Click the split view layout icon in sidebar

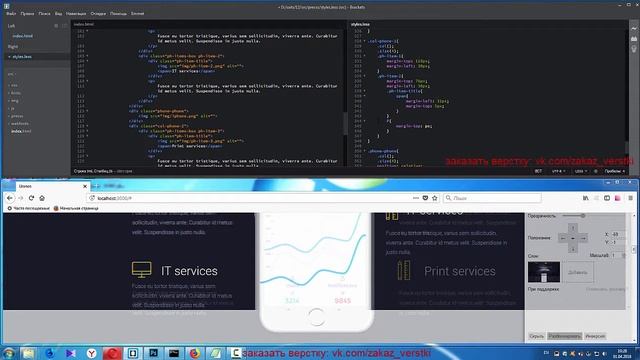[x=64, y=26]
